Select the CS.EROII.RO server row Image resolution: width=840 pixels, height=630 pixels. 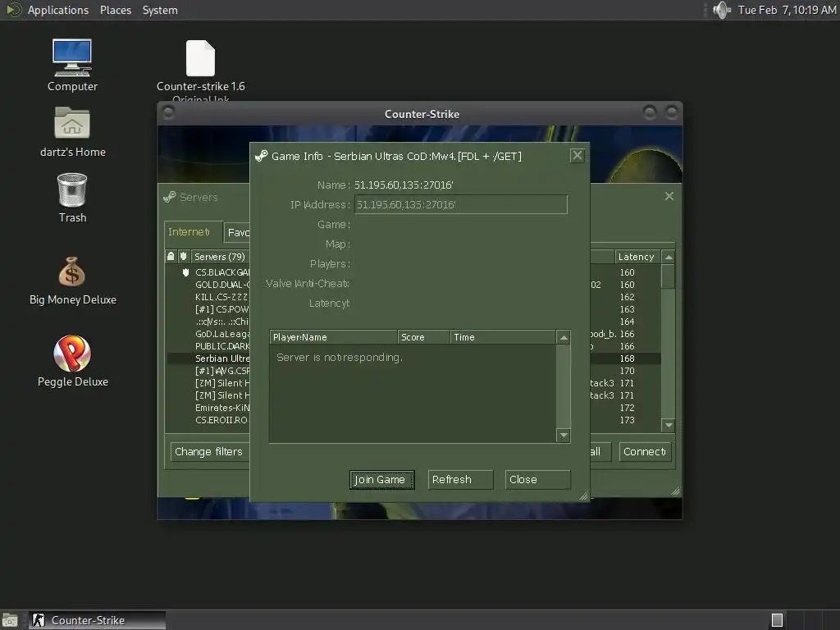coord(208,420)
